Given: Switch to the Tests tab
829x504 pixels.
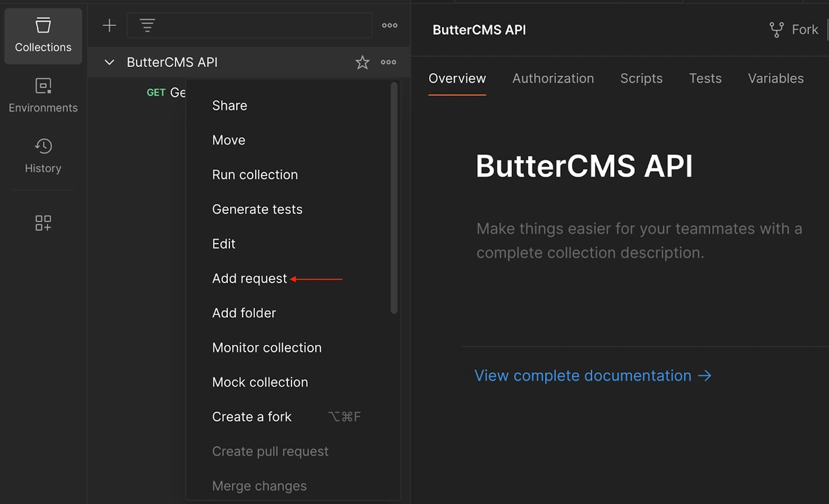Looking at the screenshot, I should [705, 79].
